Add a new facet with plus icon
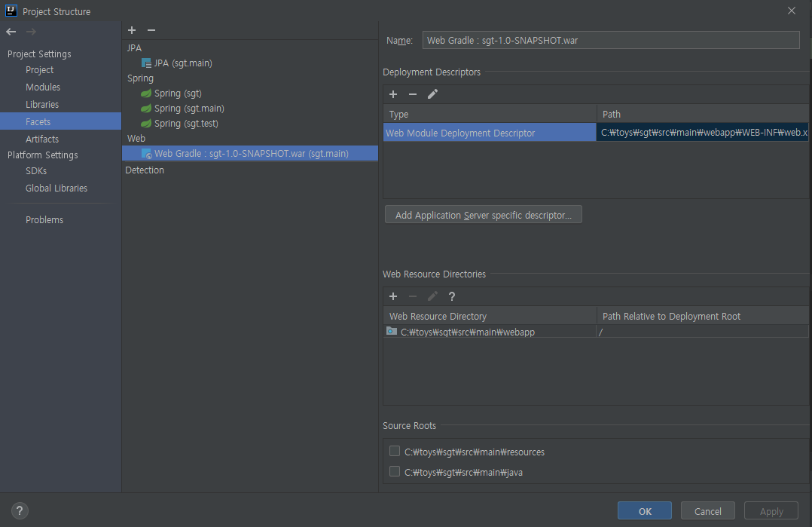This screenshot has width=812, height=527. coord(132,31)
